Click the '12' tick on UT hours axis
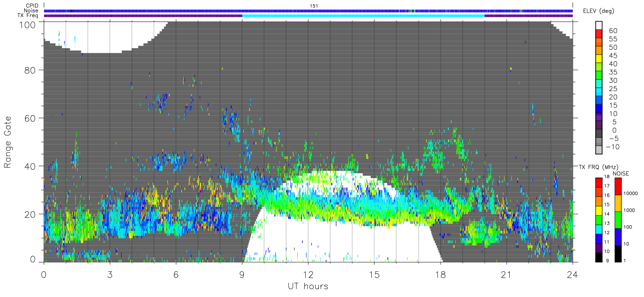 tap(308, 274)
